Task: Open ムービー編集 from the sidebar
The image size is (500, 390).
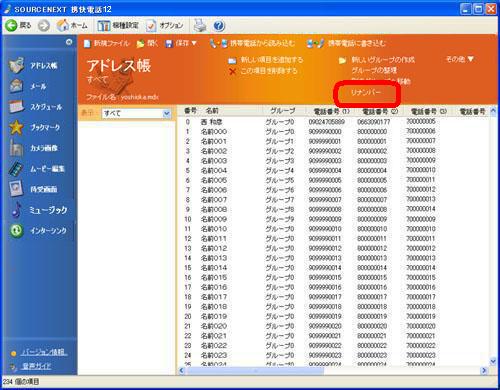Action: click(37, 169)
